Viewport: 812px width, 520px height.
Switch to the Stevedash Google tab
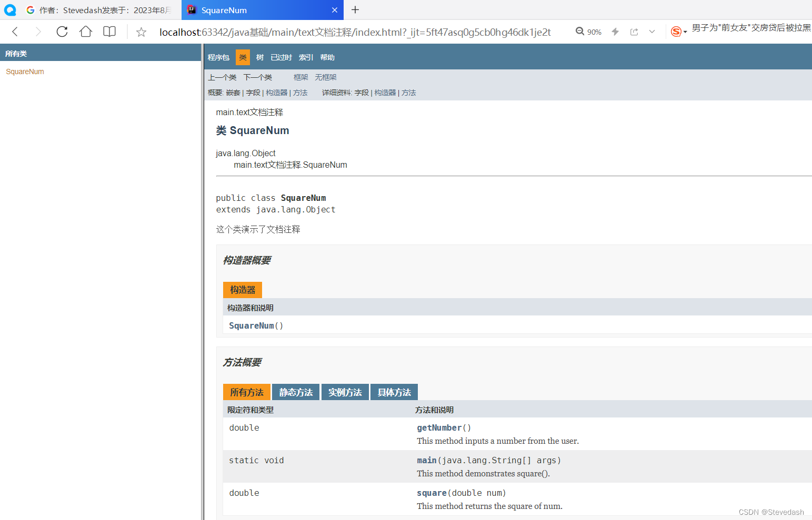click(99, 10)
